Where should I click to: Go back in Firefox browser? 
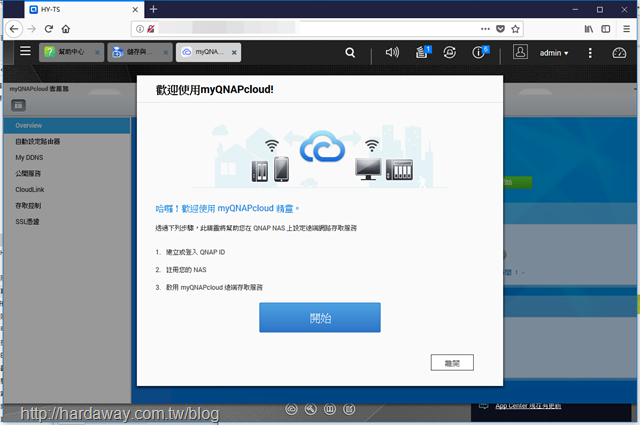click(14, 29)
